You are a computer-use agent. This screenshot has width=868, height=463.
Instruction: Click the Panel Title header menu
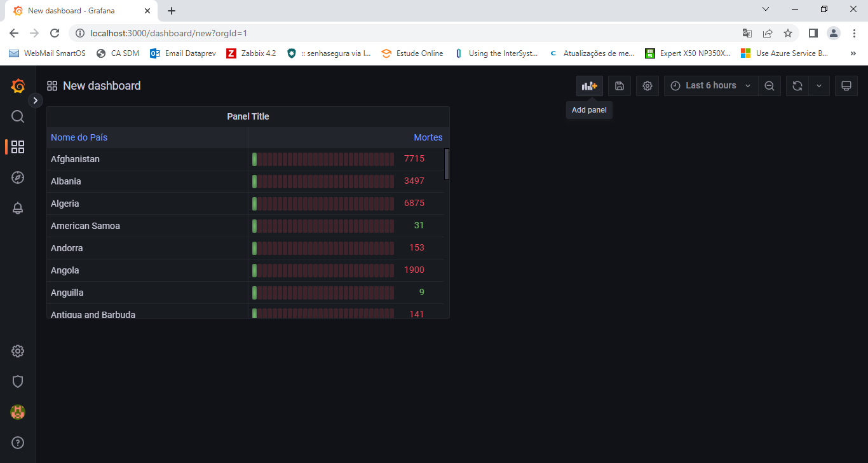click(x=248, y=116)
